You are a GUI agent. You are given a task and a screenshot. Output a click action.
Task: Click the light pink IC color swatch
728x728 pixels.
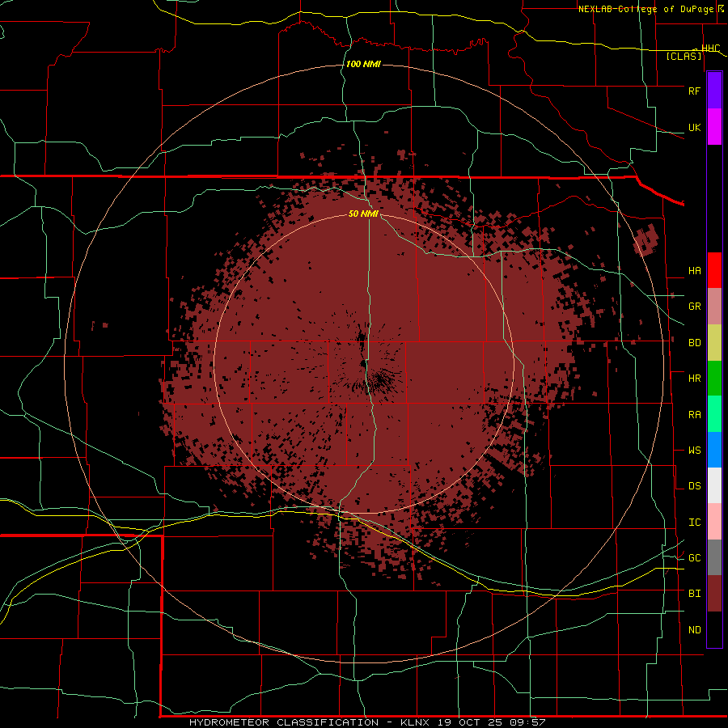[x=714, y=522]
